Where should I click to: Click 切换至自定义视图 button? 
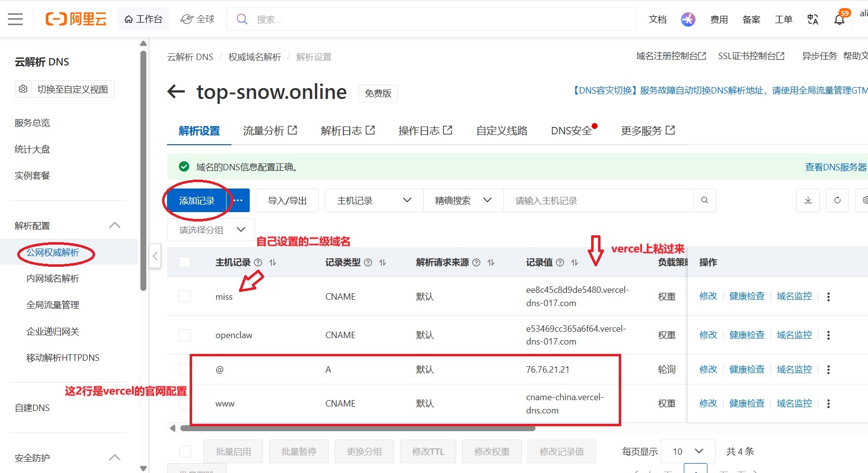tap(72, 89)
